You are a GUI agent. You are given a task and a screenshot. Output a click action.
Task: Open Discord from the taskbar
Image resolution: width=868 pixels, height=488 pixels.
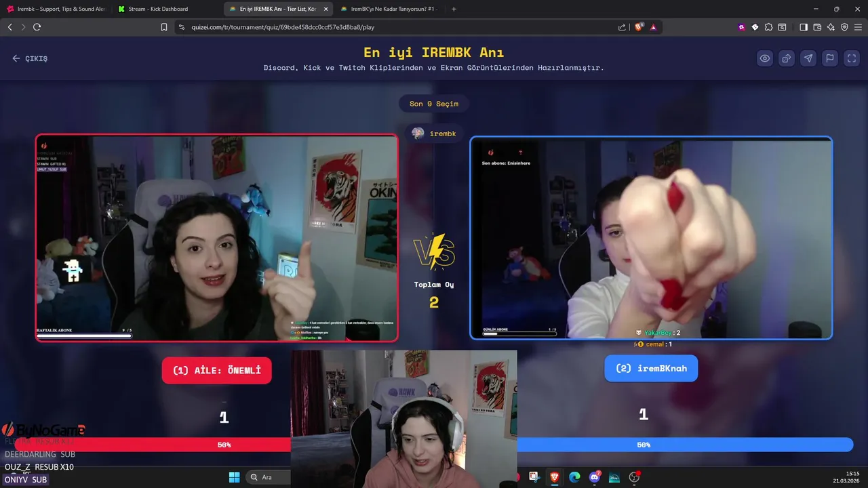[x=595, y=477]
